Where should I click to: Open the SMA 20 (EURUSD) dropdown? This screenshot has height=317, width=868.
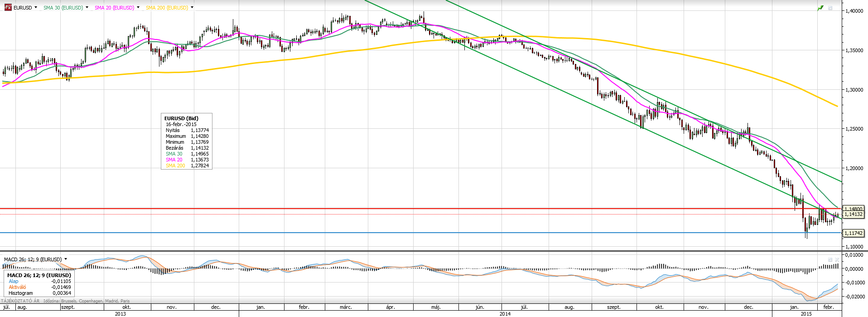click(138, 8)
